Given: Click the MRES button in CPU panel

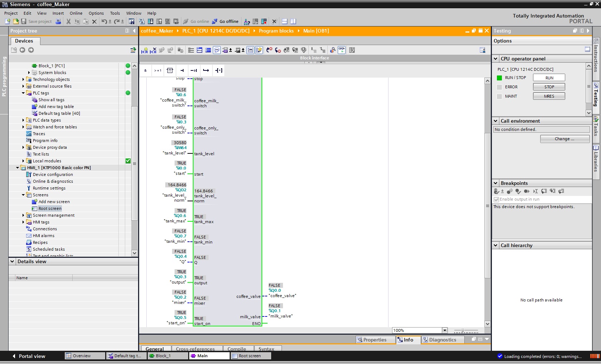Looking at the screenshot, I should (x=549, y=96).
